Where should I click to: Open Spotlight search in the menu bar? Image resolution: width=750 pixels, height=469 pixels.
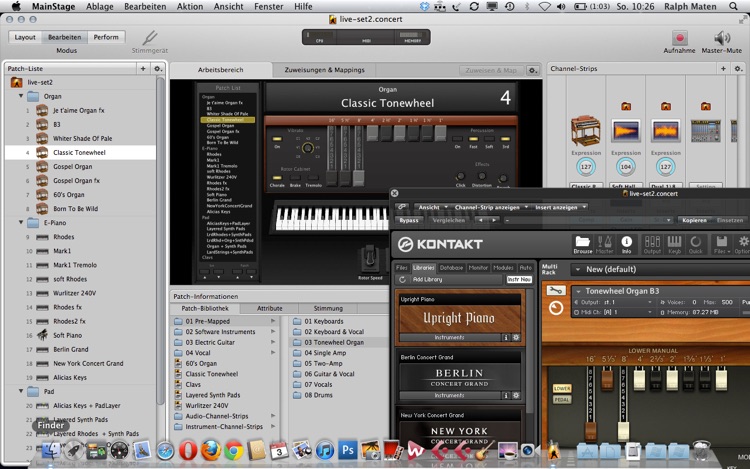pos(733,6)
